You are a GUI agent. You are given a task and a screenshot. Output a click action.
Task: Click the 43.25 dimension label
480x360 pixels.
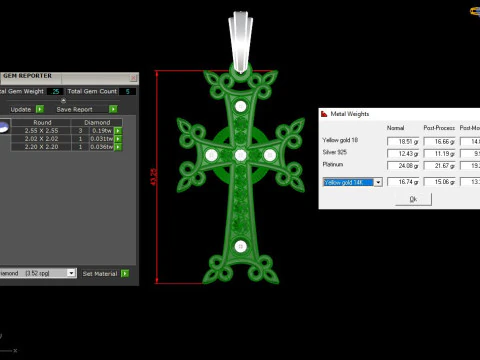click(153, 177)
